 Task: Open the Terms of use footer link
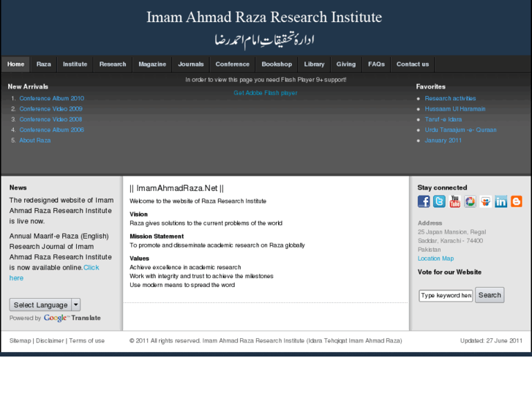click(87, 340)
